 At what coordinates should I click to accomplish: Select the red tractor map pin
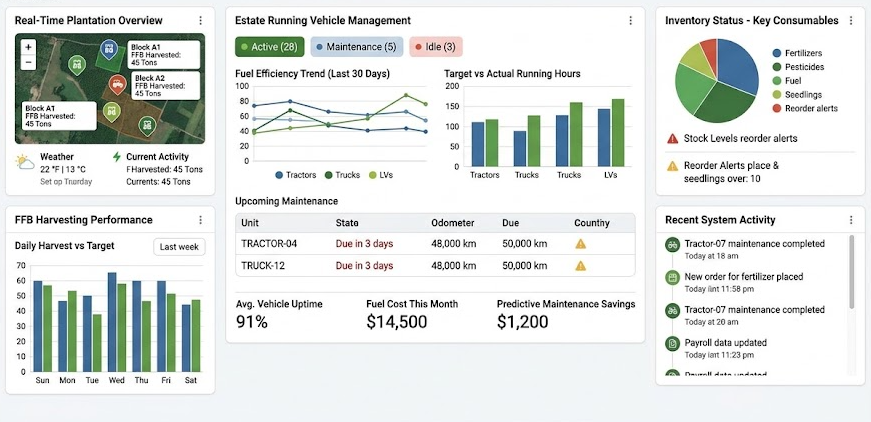coord(117,85)
